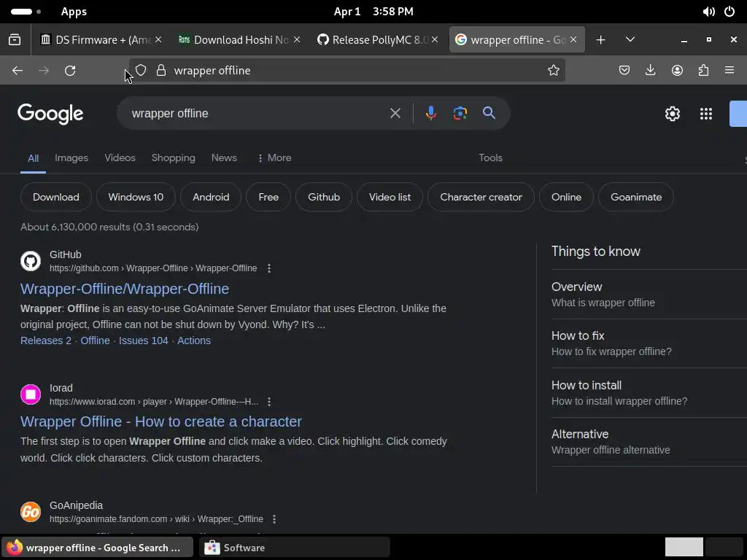Image resolution: width=747 pixels, height=560 pixels.
Task: Open the clock showing Apr 1 3:58 PM
Action: [x=373, y=12]
